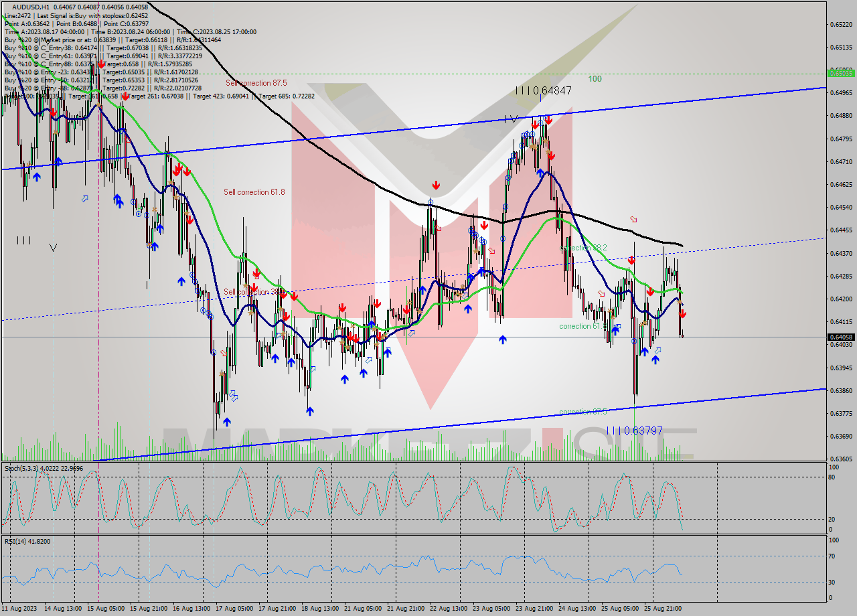This screenshot has width=857, height=616.
Task: Click price axis value 0.64710
Action: (840, 162)
